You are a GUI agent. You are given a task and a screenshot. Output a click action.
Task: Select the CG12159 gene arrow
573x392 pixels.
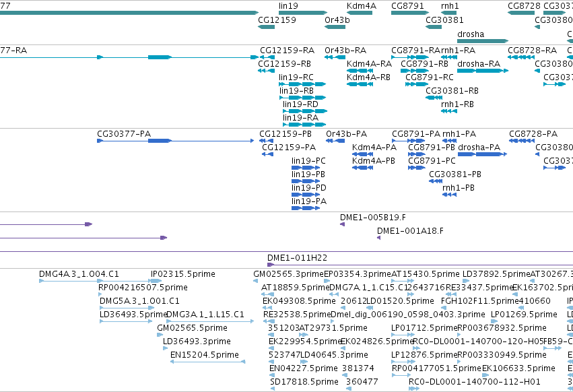[x=266, y=27]
